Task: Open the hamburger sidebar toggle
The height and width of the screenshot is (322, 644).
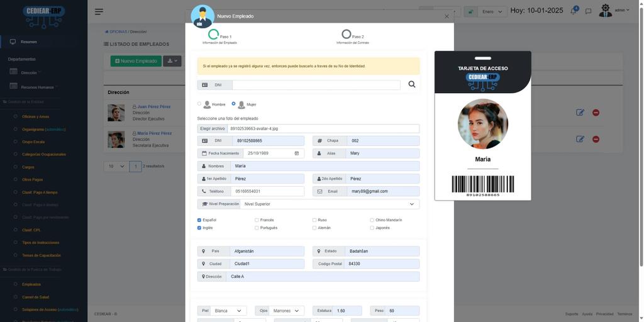Action: click(99, 11)
